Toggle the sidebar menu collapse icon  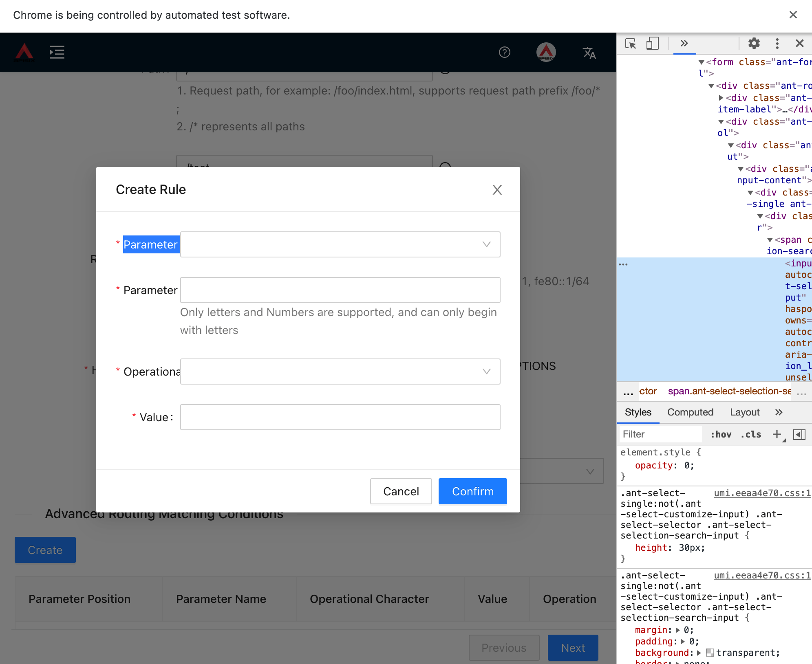[x=57, y=52]
